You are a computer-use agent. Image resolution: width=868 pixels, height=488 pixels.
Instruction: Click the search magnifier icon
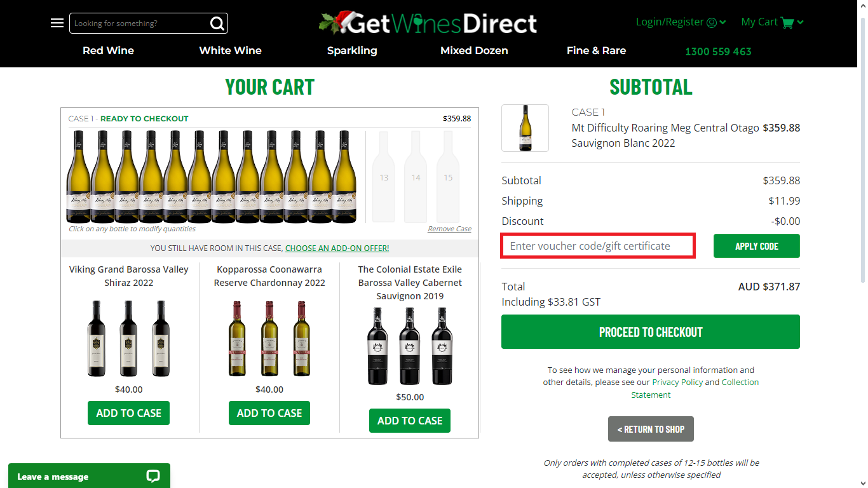click(x=217, y=22)
